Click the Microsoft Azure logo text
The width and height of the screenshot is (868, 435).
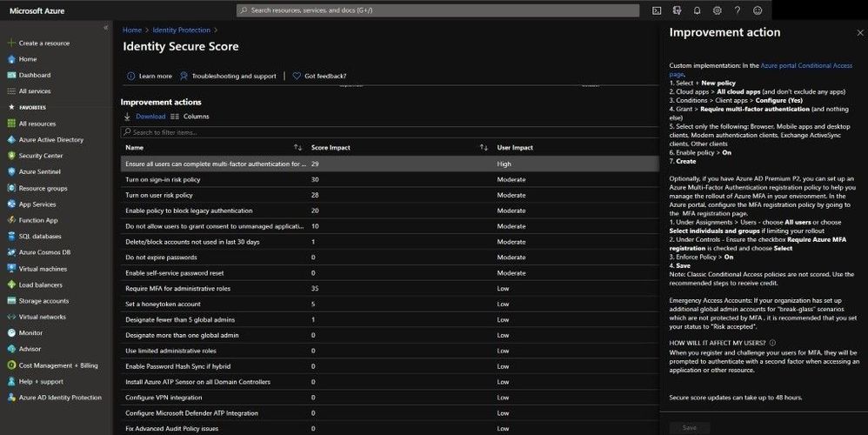click(37, 10)
